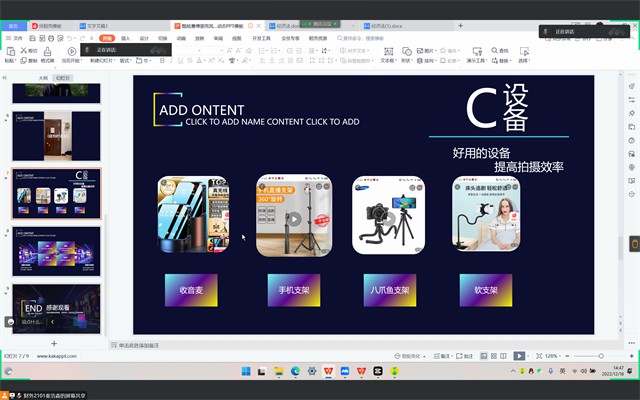Click the Find magnifier icon

coord(494,50)
